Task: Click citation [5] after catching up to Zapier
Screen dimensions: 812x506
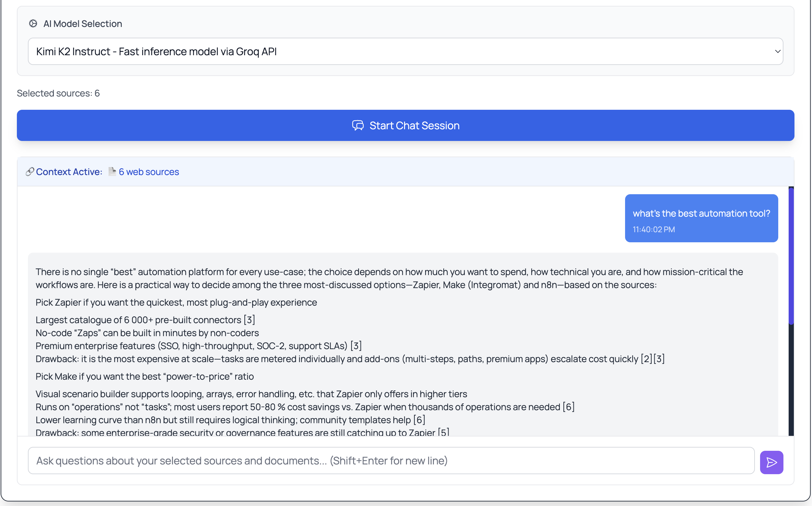Action: (443, 432)
